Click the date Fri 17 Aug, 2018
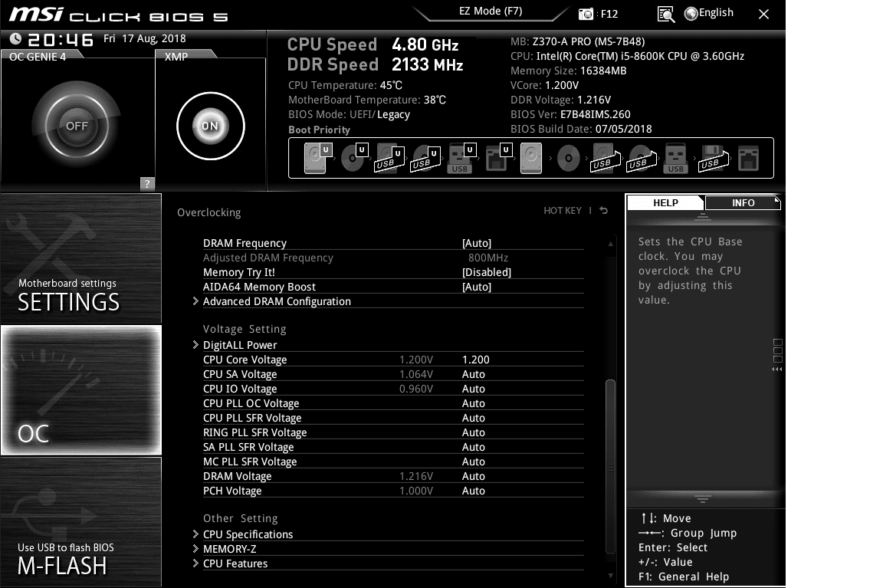Screen dimensions: 883x588 click(145, 39)
